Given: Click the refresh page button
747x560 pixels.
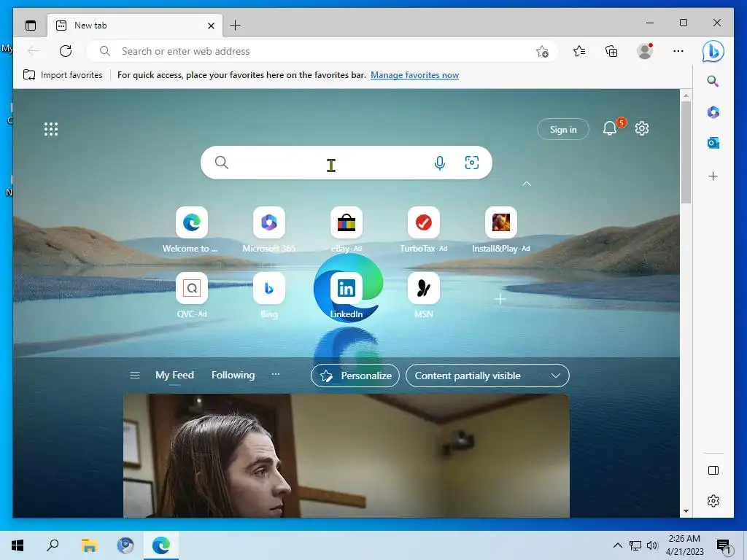Looking at the screenshot, I should [66, 51].
